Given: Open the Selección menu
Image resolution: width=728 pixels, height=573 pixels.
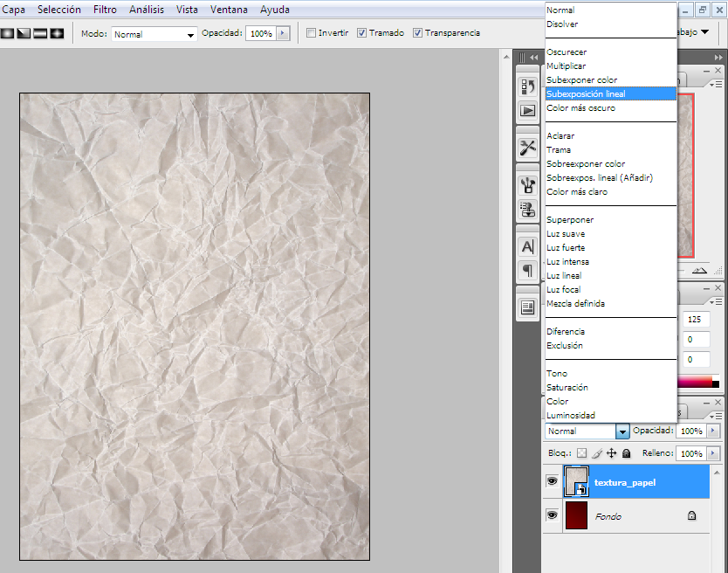Looking at the screenshot, I should point(59,10).
